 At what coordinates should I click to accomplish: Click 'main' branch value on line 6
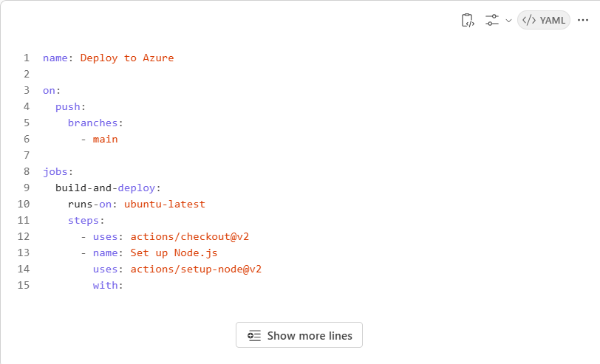(x=105, y=139)
